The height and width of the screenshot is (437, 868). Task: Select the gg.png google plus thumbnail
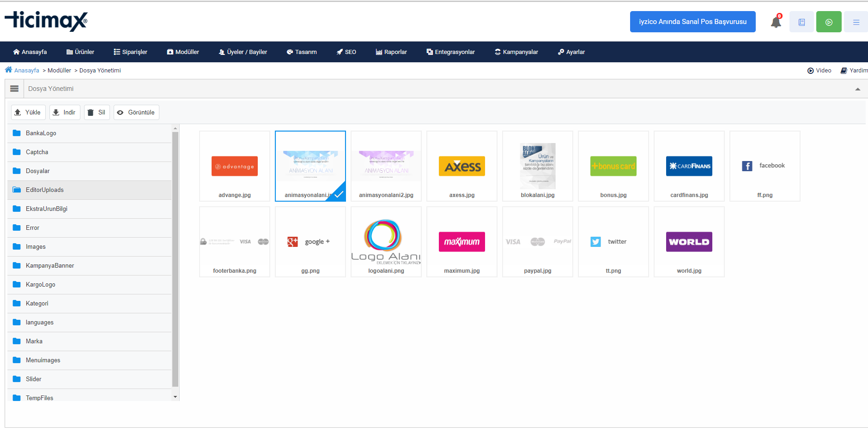tap(310, 242)
